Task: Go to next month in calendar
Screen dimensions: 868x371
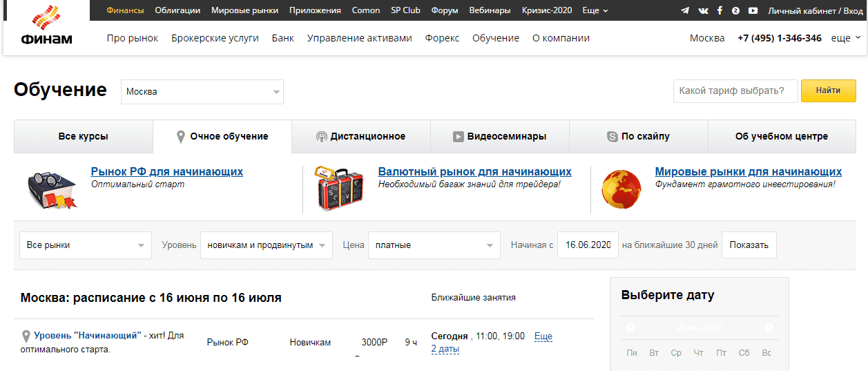Action: coord(769,327)
